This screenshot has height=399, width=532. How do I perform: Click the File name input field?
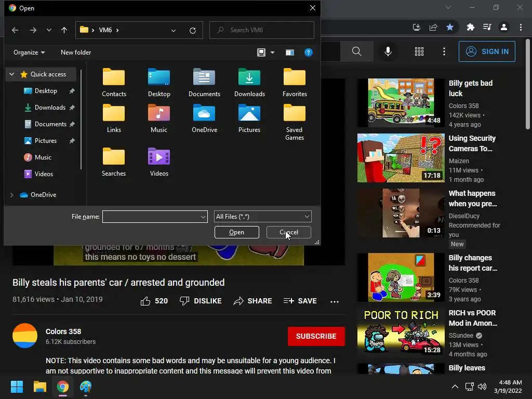click(x=155, y=217)
